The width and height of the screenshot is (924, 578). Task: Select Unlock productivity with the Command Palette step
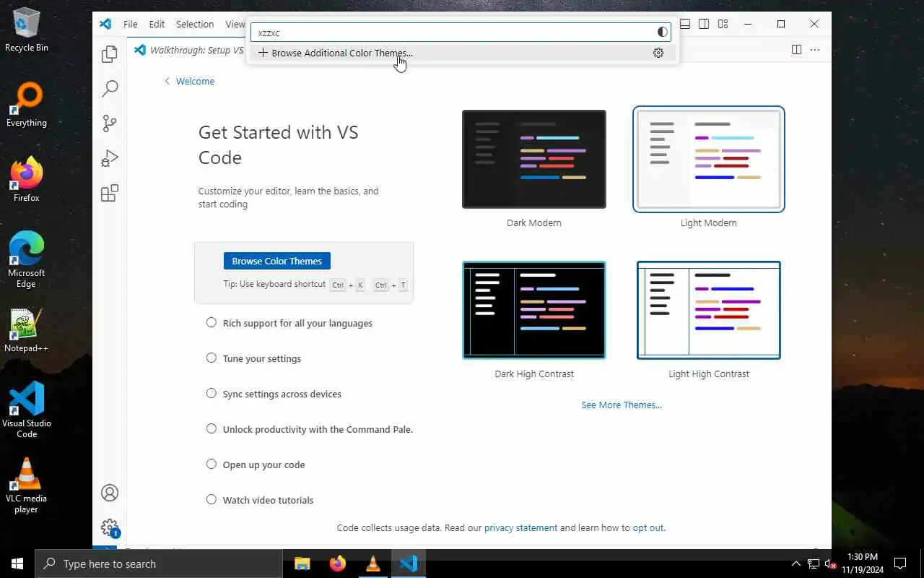pyautogui.click(x=310, y=429)
